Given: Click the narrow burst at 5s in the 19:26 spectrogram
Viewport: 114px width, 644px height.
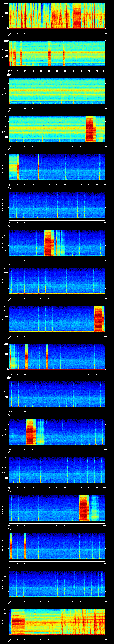Looking at the screenshot, I should click(x=18, y=167).
